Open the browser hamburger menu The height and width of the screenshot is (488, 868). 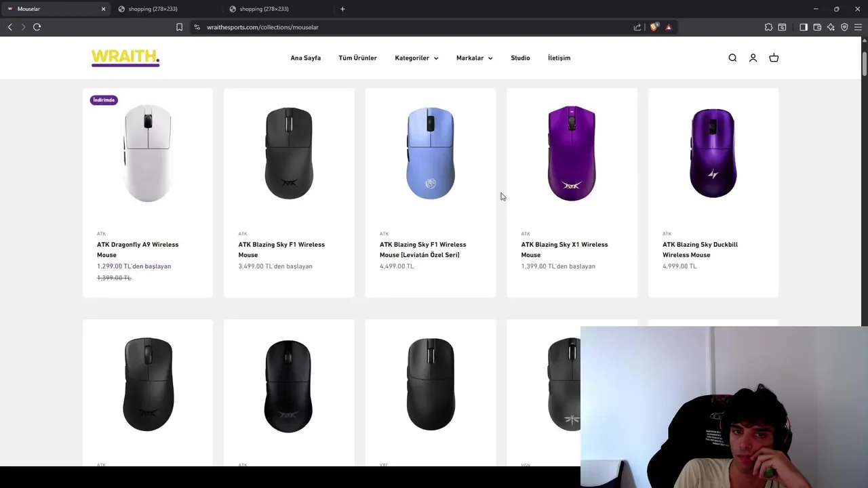[x=858, y=27]
